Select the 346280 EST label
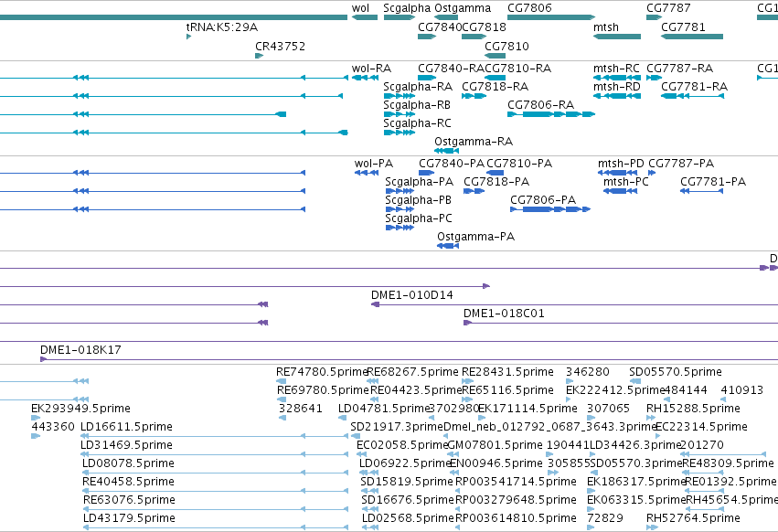 pyautogui.click(x=588, y=372)
